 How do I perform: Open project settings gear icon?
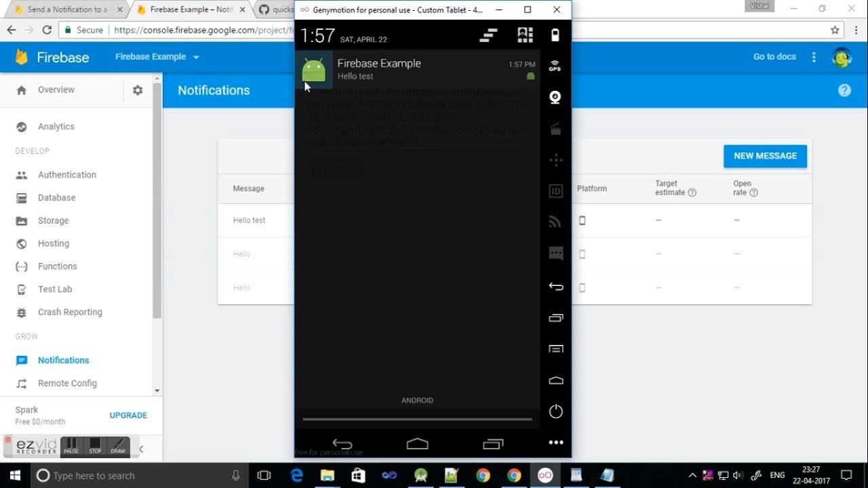pyautogui.click(x=138, y=90)
